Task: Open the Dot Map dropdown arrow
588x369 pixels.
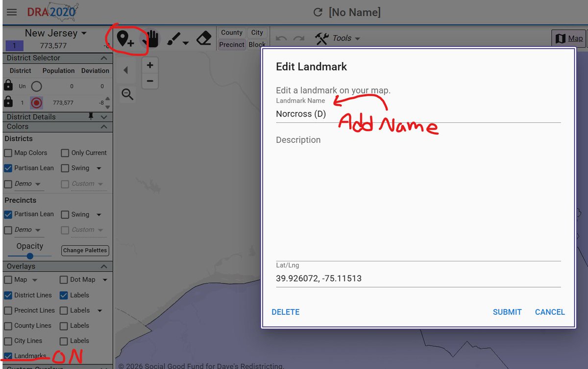Action: pos(105,280)
